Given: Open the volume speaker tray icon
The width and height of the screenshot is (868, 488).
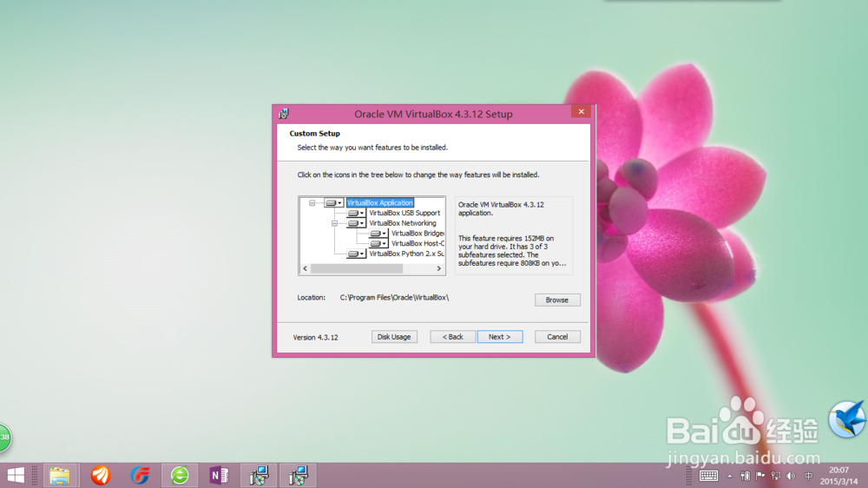Looking at the screenshot, I should click(791, 476).
